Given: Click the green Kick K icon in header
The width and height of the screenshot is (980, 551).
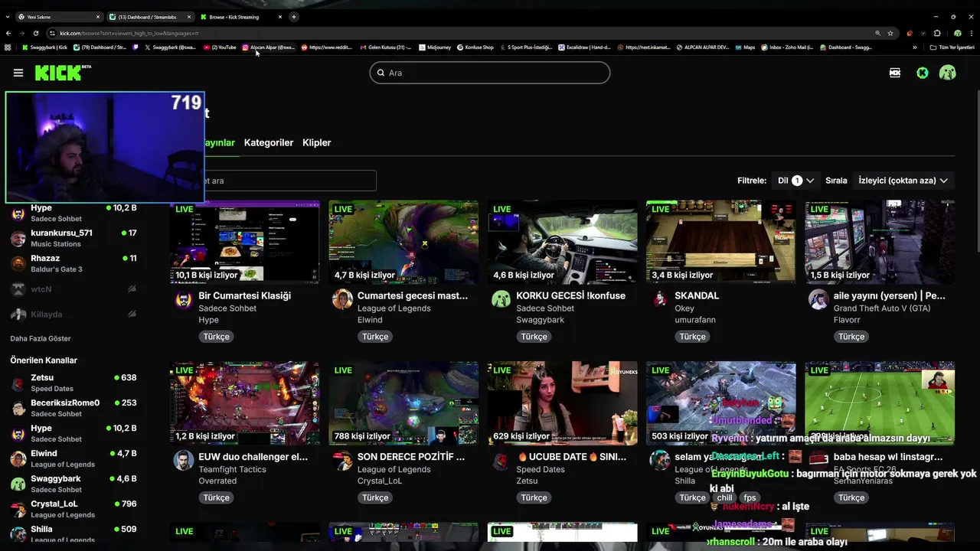Looking at the screenshot, I should [923, 73].
